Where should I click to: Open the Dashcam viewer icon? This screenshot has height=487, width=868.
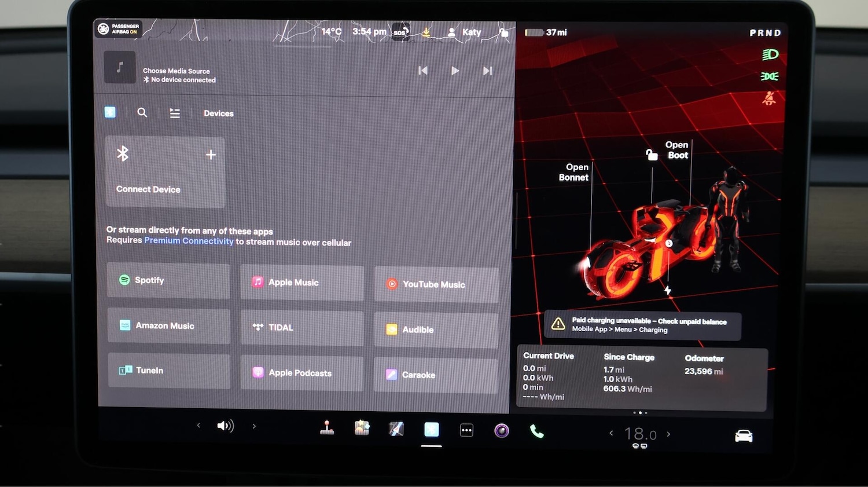pyautogui.click(x=396, y=429)
